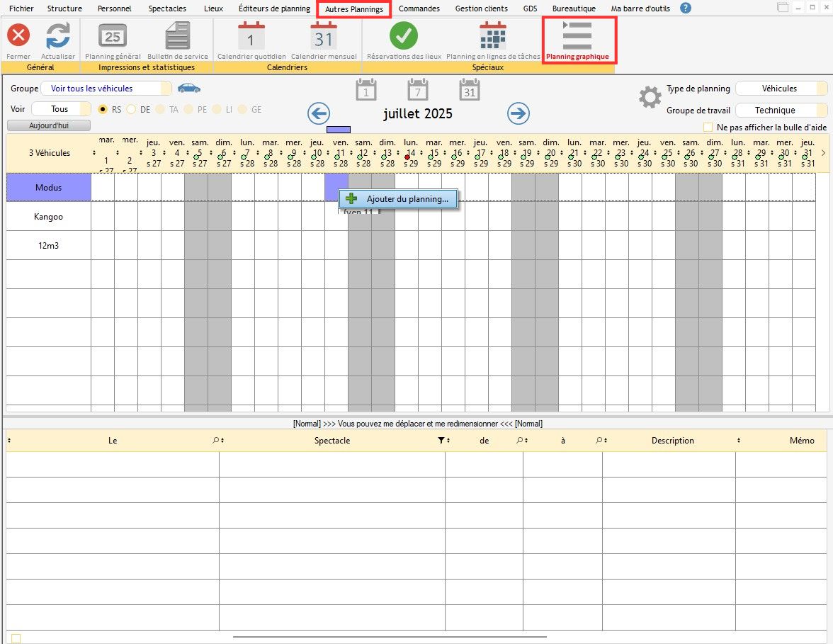Open planning settings gear icon

(650, 98)
